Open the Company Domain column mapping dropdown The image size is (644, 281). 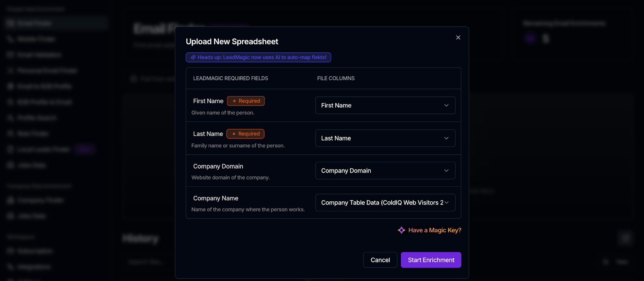tap(385, 171)
